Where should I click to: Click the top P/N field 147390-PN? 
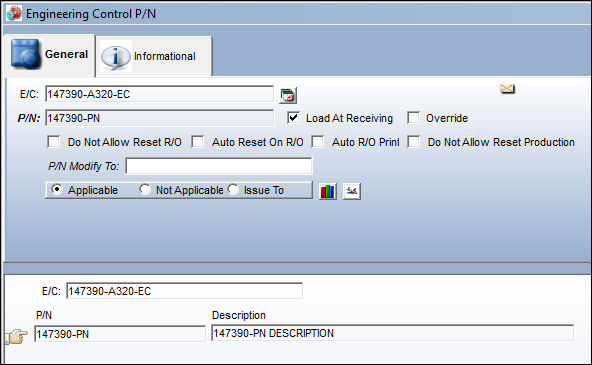pos(159,118)
